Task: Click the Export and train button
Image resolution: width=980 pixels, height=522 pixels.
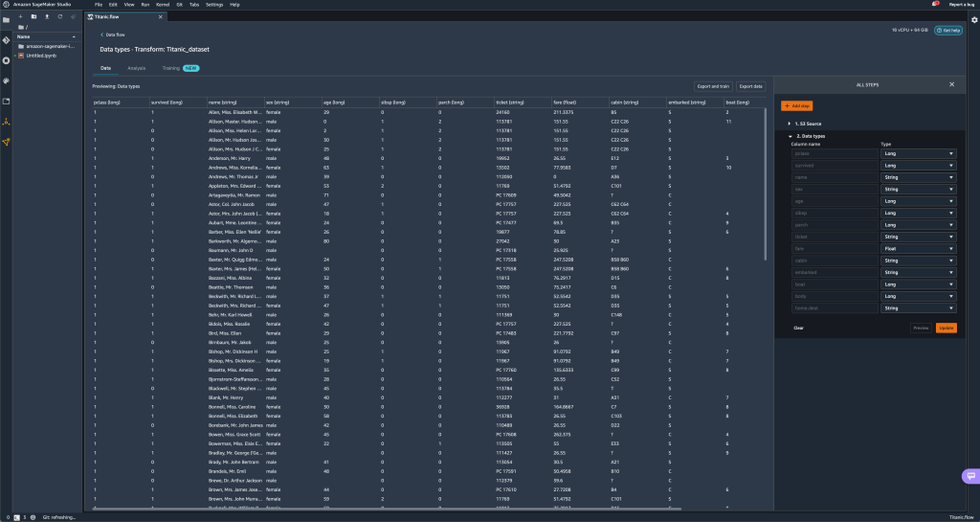Action: [713, 86]
